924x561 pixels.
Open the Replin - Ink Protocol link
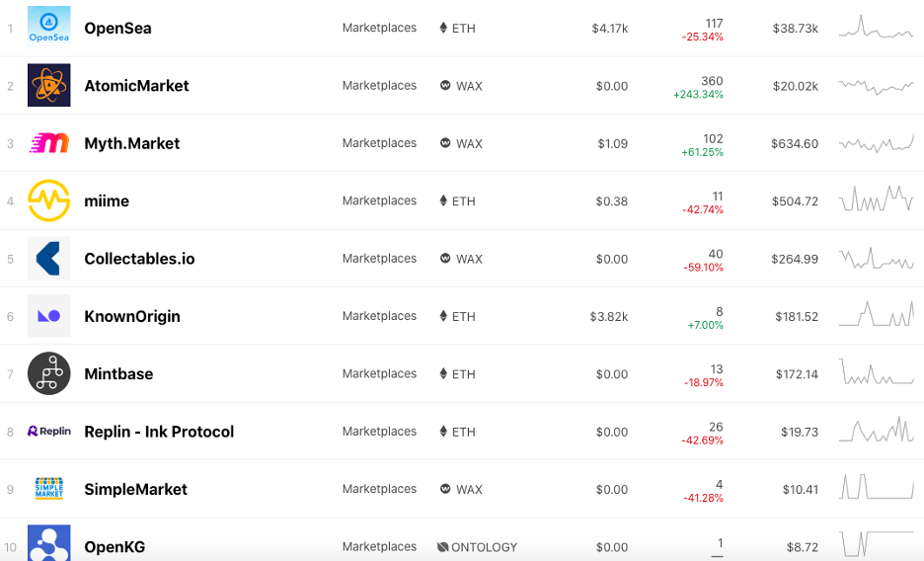[x=159, y=432]
